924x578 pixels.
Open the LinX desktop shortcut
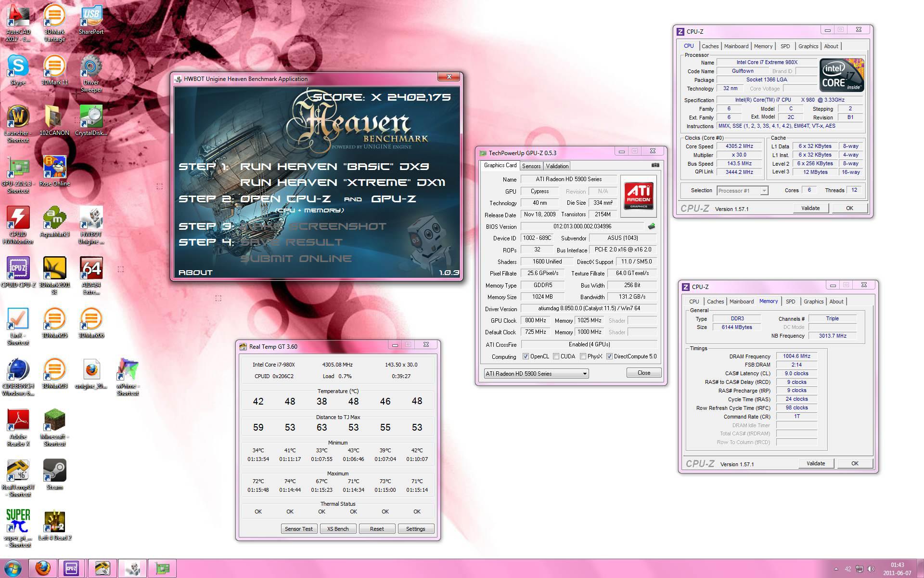click(18, 326)
